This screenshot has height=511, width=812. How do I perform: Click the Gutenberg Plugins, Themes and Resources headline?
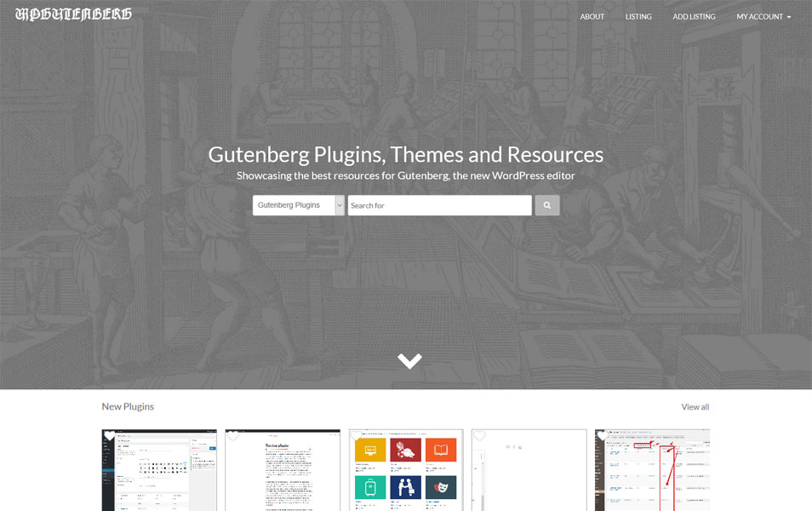click(x=406, y=154)
